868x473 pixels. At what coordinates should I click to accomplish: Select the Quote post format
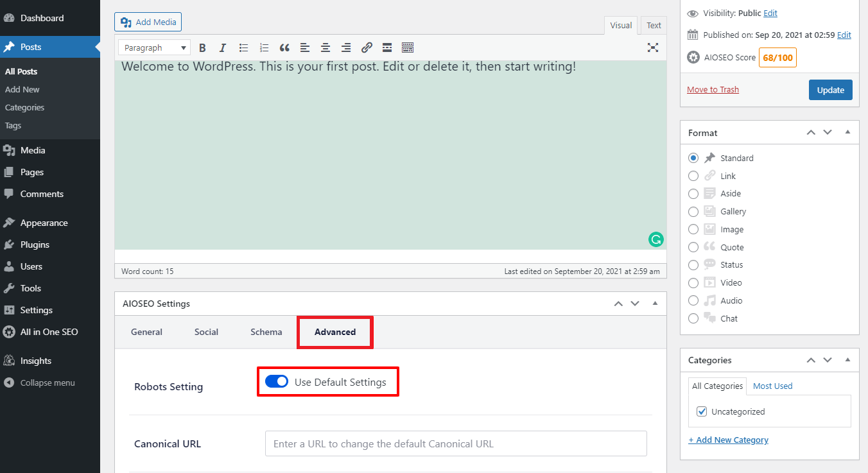[x=693, y=247]
